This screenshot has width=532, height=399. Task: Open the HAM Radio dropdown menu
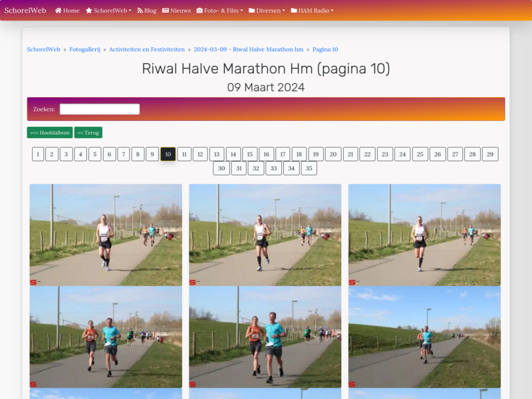[x=312, y=11]
